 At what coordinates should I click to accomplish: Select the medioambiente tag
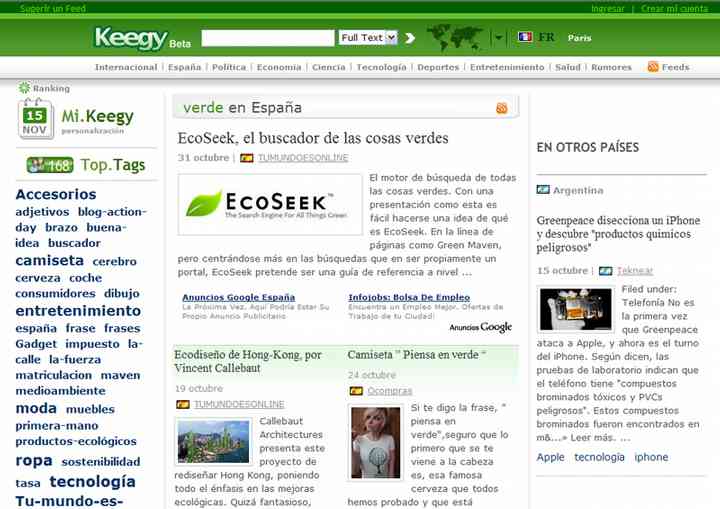tap(60, 391)
